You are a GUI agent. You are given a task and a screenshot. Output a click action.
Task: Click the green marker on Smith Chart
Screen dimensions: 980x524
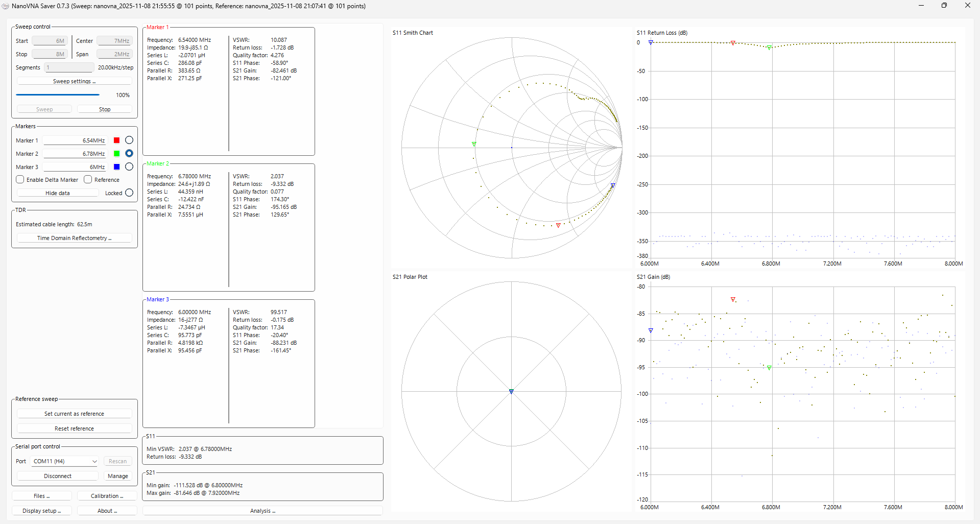pos(474,145)
